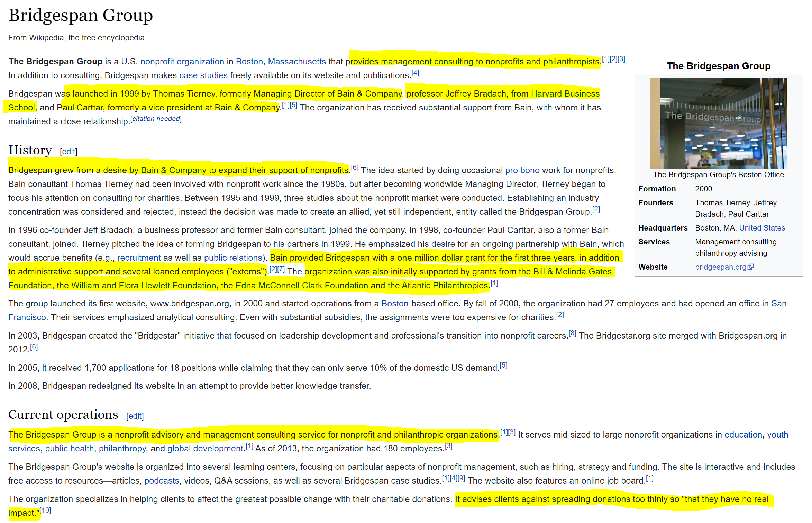Open the public relations link
Image resolution: width=812 pixels, height=523 pixels.
click(x=233, y=258)
